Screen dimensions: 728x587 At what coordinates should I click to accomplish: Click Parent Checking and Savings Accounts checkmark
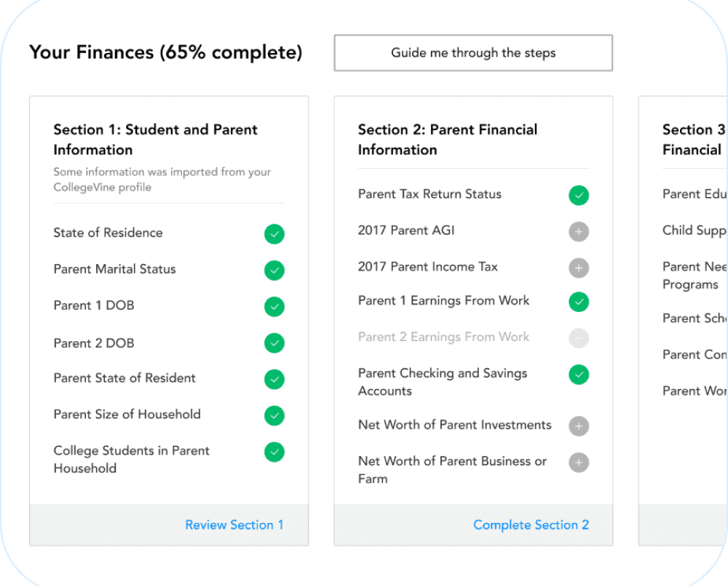click(x=579, y=375)
